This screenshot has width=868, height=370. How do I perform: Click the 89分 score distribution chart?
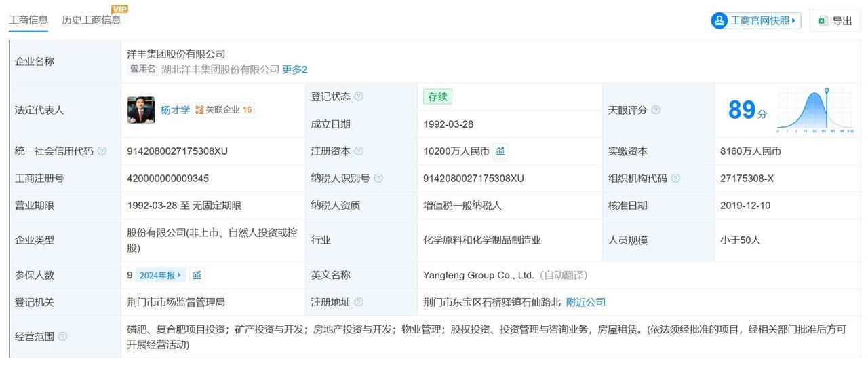(816, 110)
